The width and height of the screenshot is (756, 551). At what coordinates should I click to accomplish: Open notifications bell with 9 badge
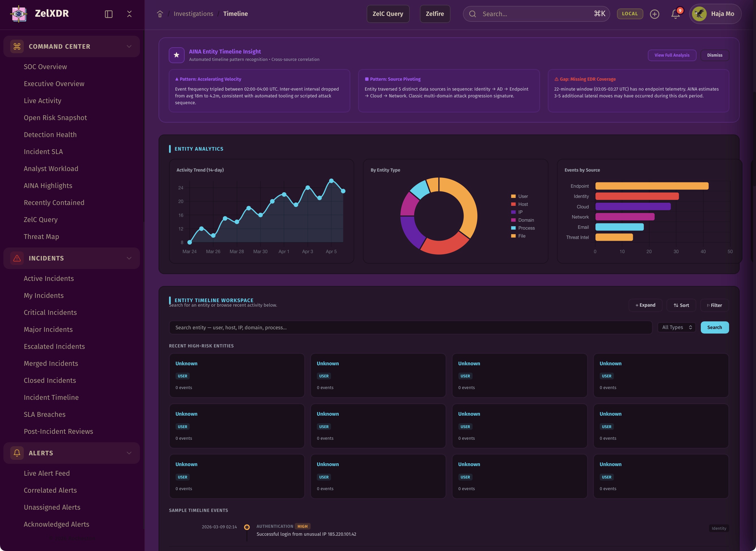676,14
